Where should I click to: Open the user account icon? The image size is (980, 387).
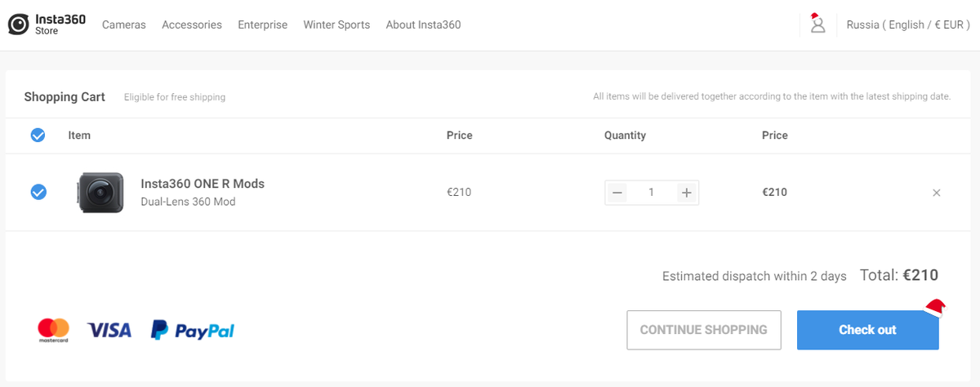(817, 24)
